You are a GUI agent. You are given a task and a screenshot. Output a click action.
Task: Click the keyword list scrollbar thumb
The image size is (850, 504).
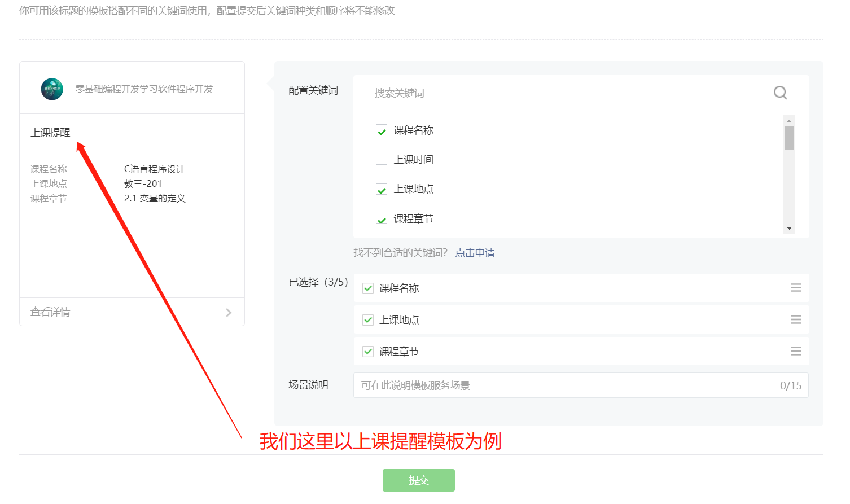coord(789,138)
